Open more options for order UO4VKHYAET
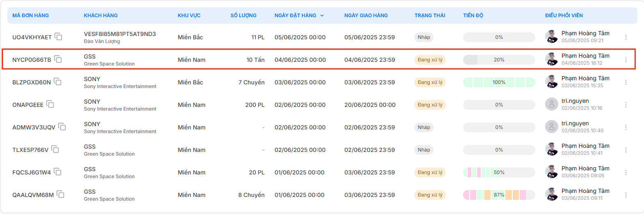The height and width of the screenshot is (215, 644). click(626, 37)
